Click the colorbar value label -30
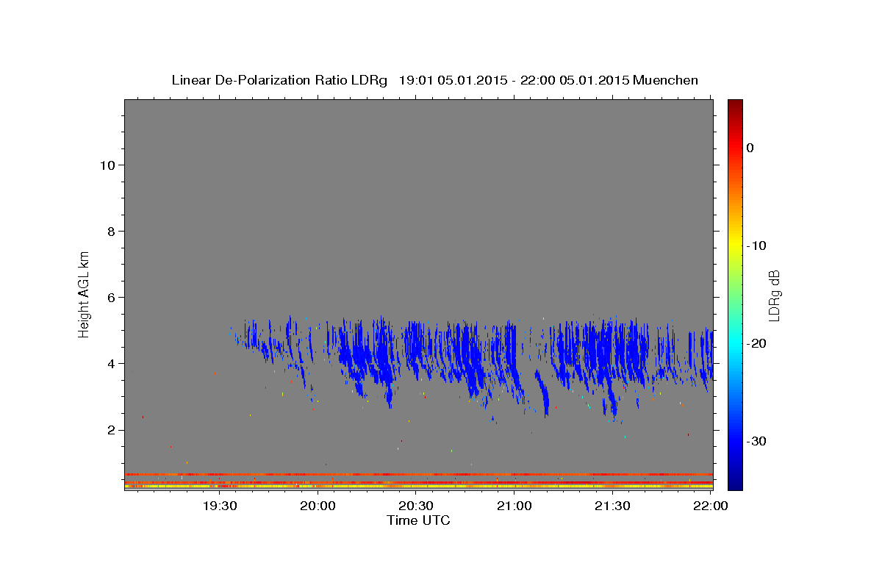 [x=757, y=441]
